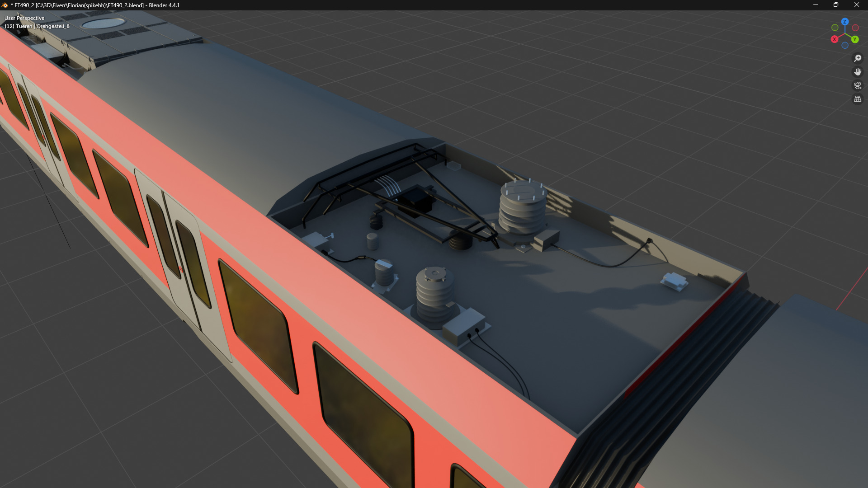The width and height of the screenshot is (868, 488).
Task: Switch perspective/orthographic projection grid icon
Action: (857, 99)
